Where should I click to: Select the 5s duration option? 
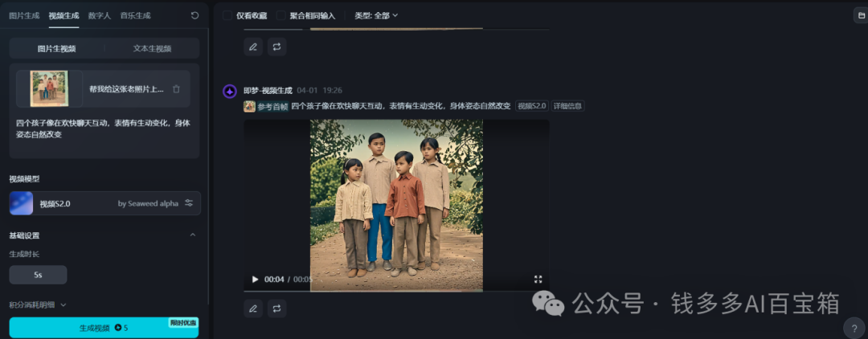pos(39,275)
